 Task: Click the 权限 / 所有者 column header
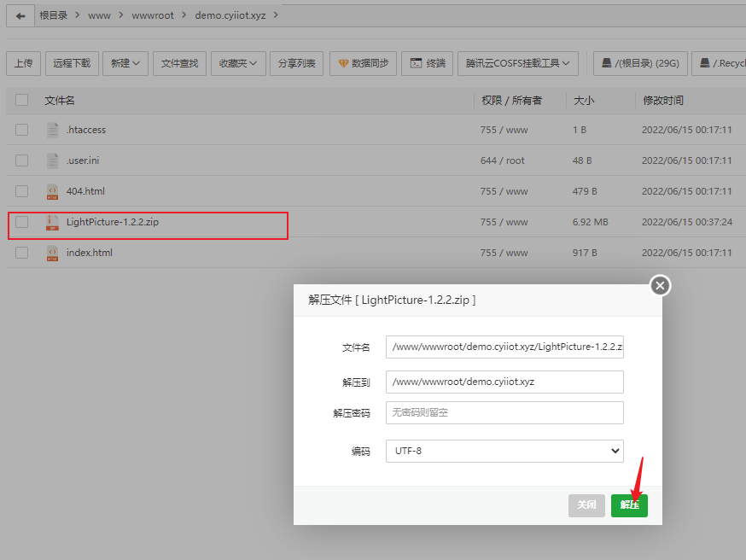click(511, 101)
